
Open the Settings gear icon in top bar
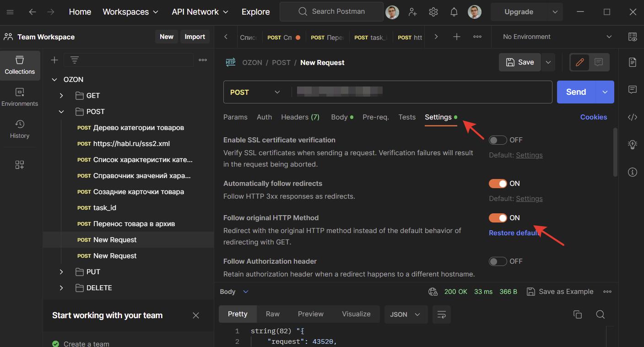point(433,12)
